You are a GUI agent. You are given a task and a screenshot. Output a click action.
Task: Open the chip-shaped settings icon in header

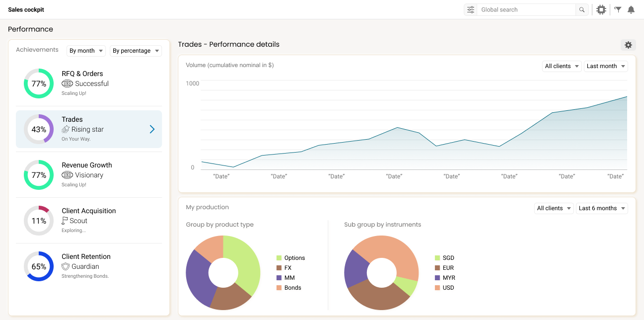point(601,9)
